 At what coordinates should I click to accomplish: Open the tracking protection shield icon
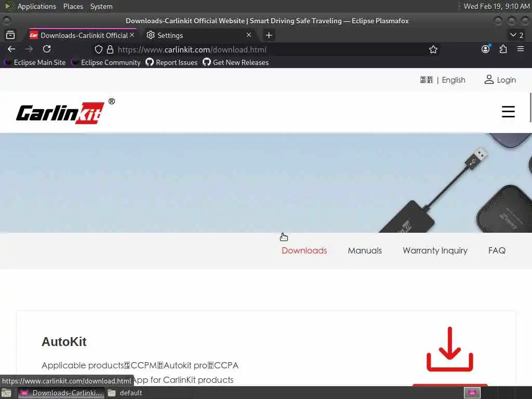coord(98,49)
